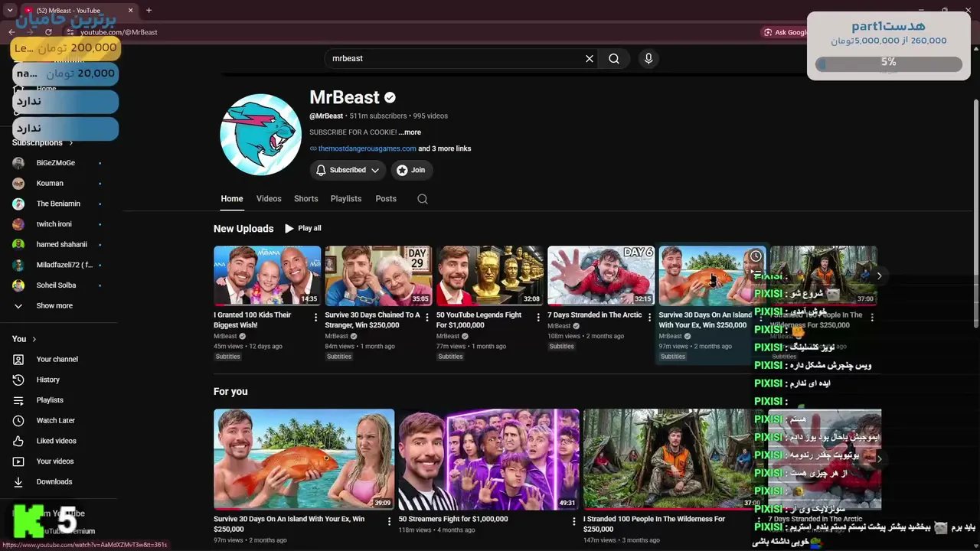980x551 pixels.
Task: Open the Subscribed notification dropdown
Action: coord(348,170)
